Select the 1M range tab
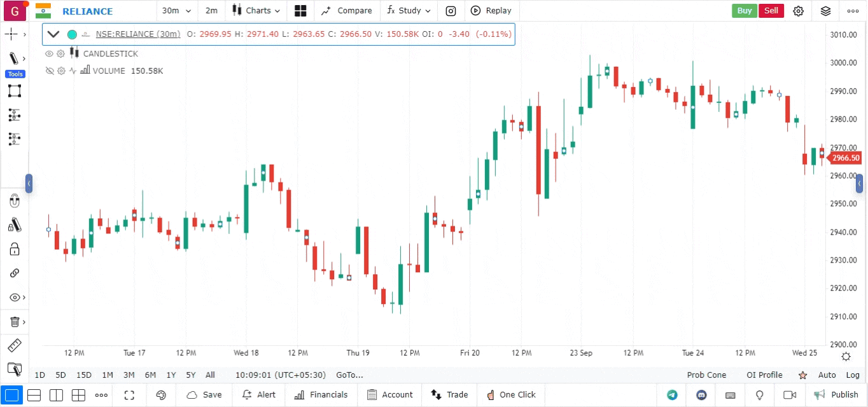This screenshot has height=407, width=868. (x=108, y=375)
